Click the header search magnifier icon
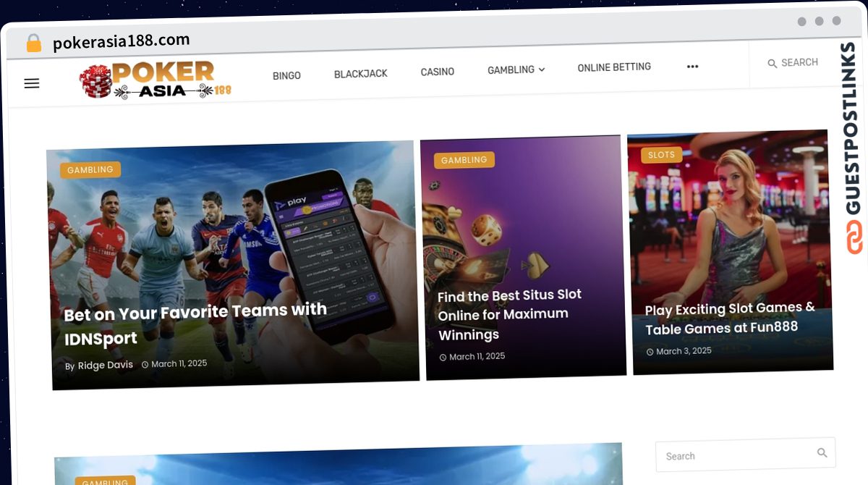The height and width of the screenshot is (485, 868). [772, 64]
